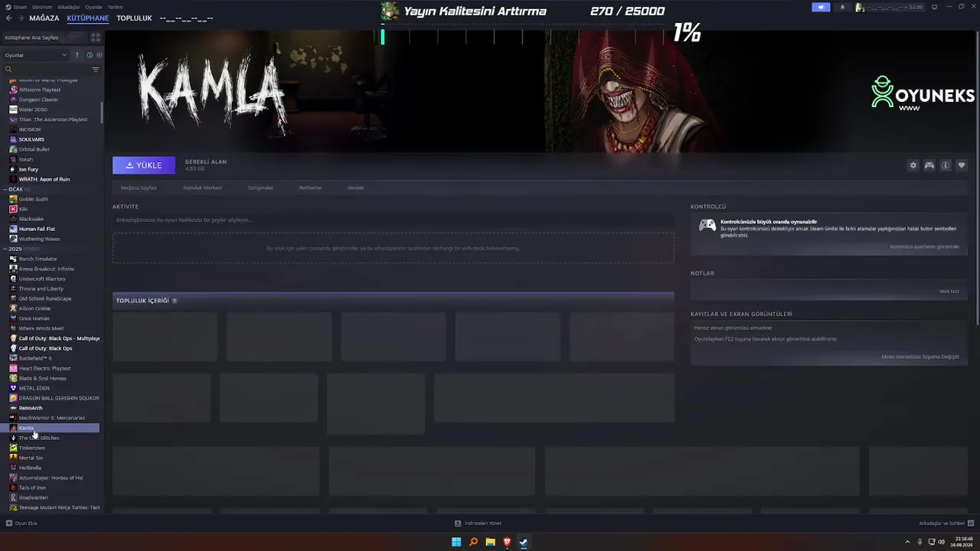Image resolution: width=980 pixels, height=551 pixels.
Task: Open the Steam announcements megaphone button
Action: [x=821, y=7]
